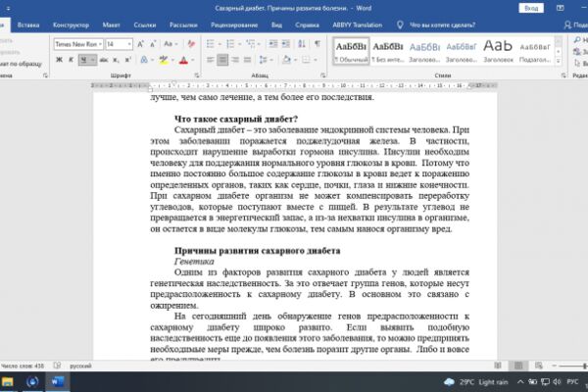Screen dimensions: 588x392
Task: Open text effects and typography
Action: click(x=144, y=60)
